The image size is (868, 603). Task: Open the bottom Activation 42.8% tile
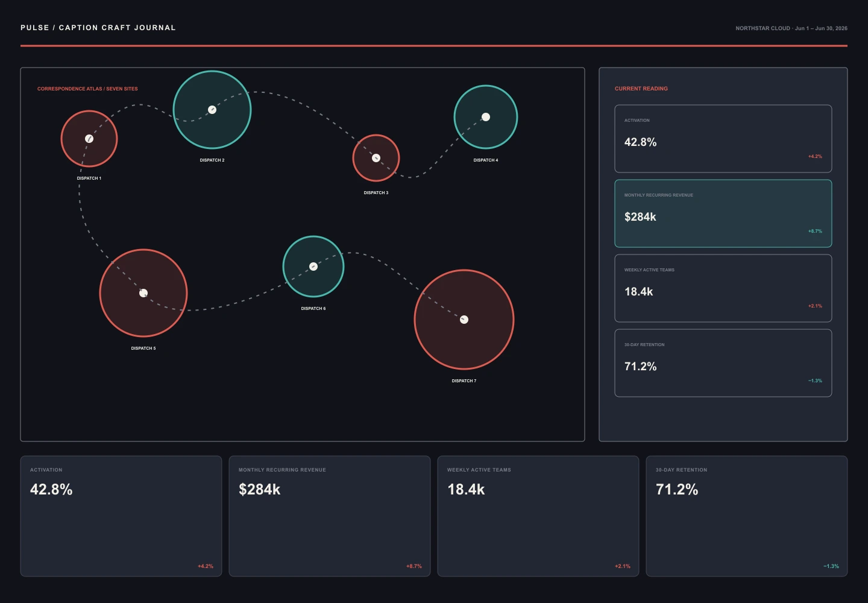pos(121,516)
